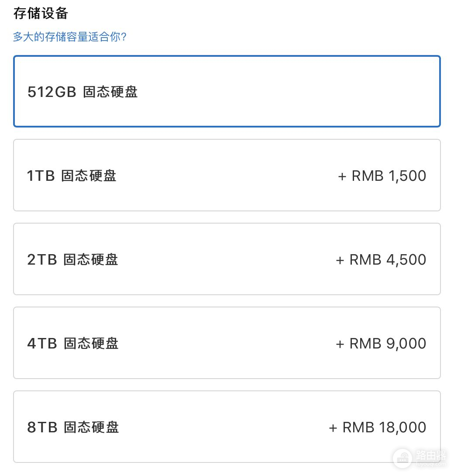Viewport: 454px width, 476px height.
Task: Click the question mark ending the capacity link
Action: click(x=124, y=37)
